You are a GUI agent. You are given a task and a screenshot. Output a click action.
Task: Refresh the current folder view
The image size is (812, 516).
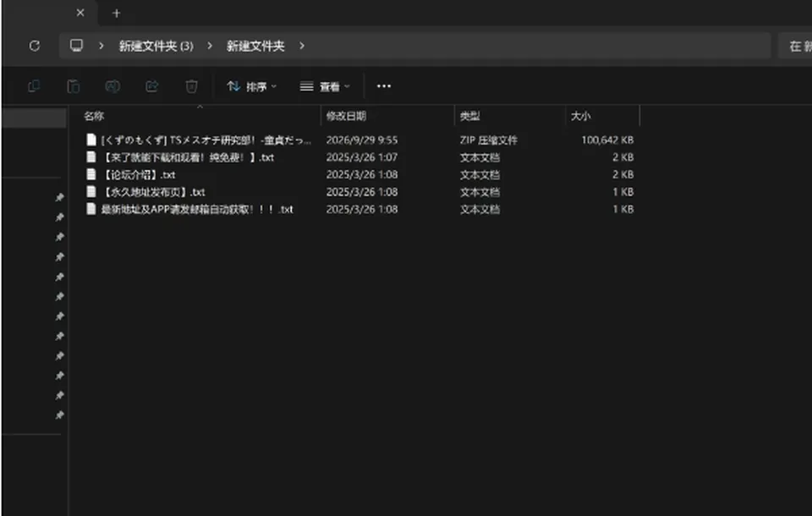(x=35, y=47)
